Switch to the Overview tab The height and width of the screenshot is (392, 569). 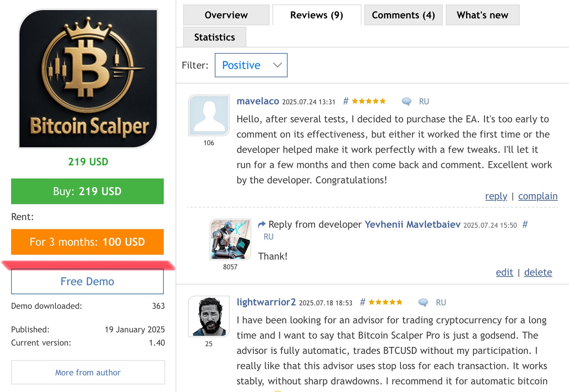tap(226, 15)
